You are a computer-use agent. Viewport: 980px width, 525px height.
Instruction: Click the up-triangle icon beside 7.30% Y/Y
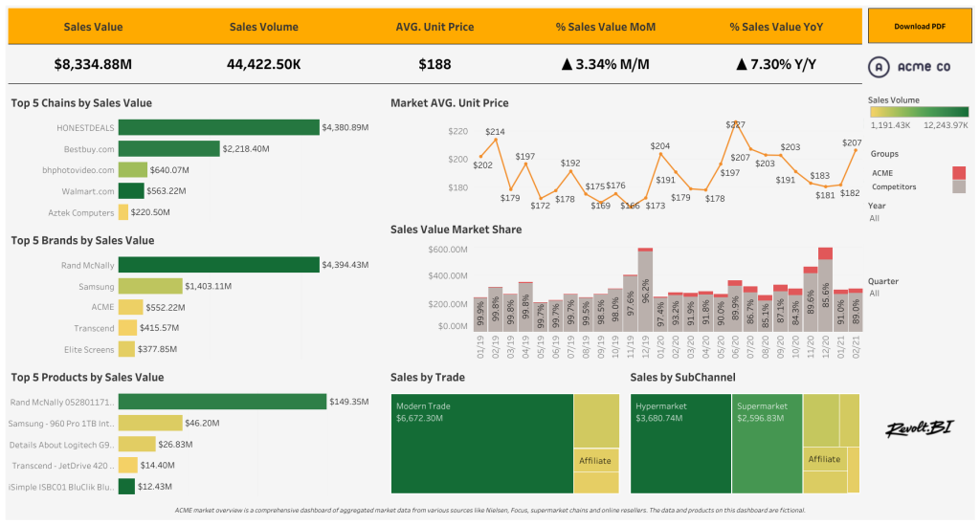pos(742,64)
